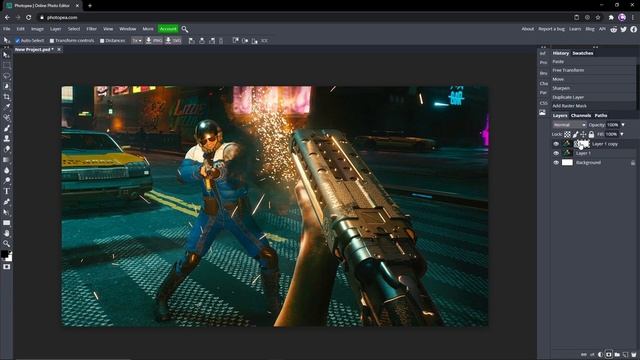Open the Image menu
The width and height of the screenshot is (640, 360).
37,29
